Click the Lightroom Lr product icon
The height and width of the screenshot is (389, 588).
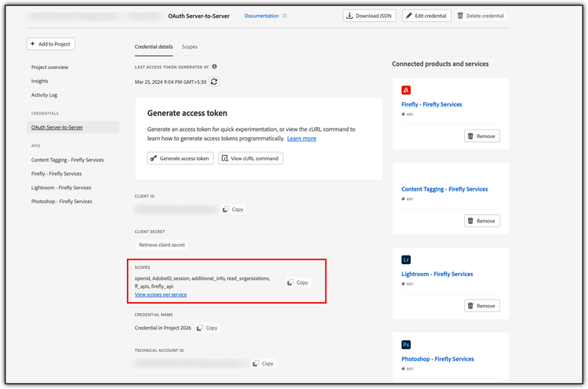(406, 260)
